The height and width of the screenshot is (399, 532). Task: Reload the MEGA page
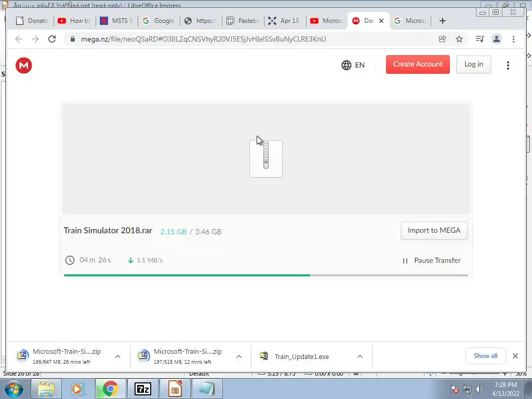click(x=52, y=39)
